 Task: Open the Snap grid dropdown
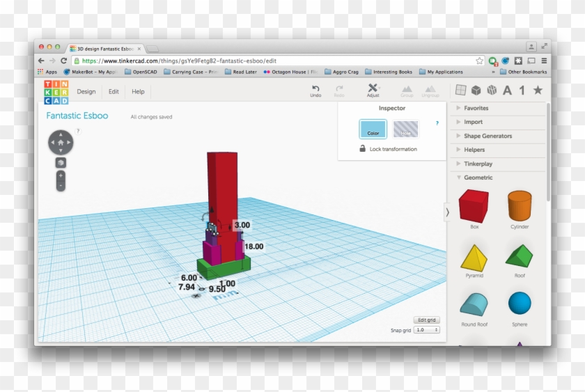pos(426,330)
